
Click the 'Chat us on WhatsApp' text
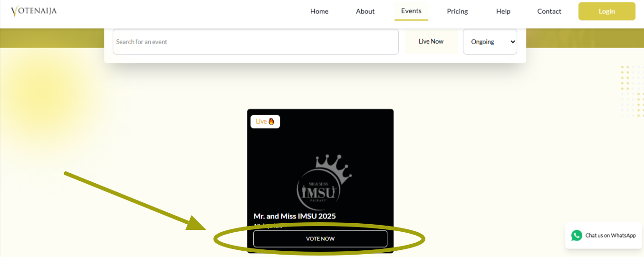pos(610,235)
